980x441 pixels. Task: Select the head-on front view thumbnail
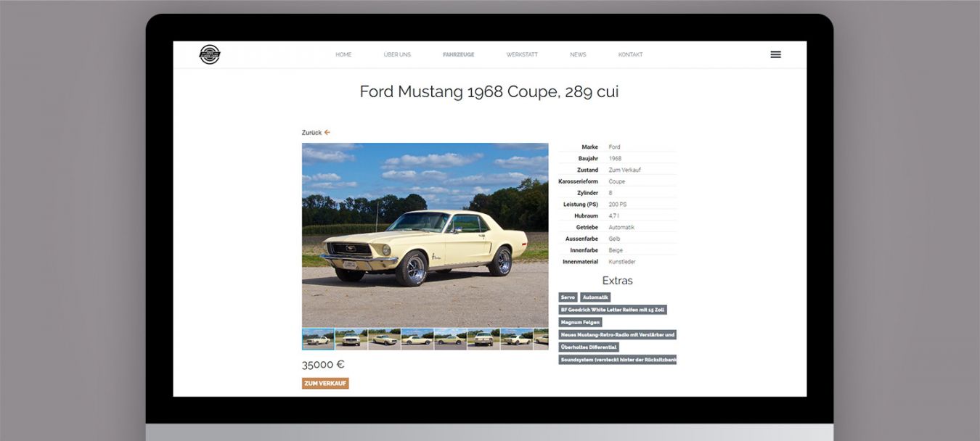pyautogui.click(x=351, y=339)
